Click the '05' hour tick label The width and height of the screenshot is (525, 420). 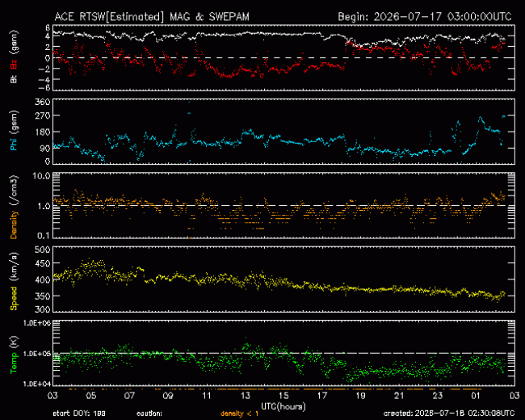91,396
